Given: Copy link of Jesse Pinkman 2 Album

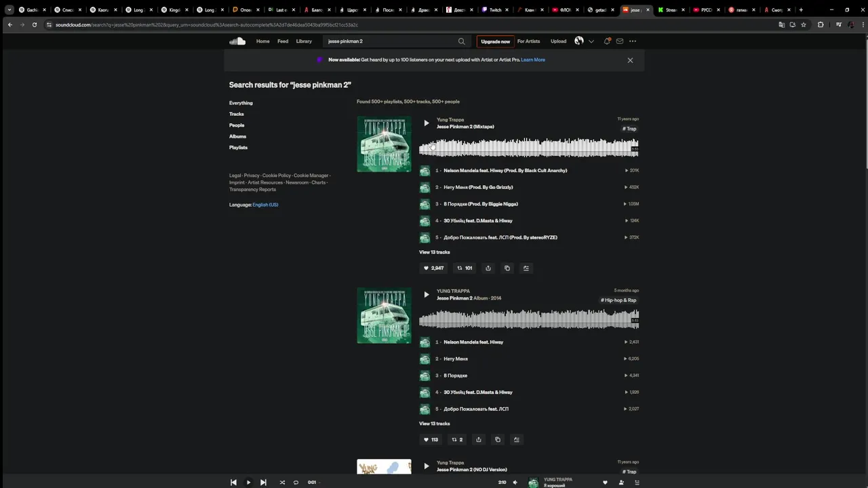Looking at the screenshot, I should tap(497, 440).
